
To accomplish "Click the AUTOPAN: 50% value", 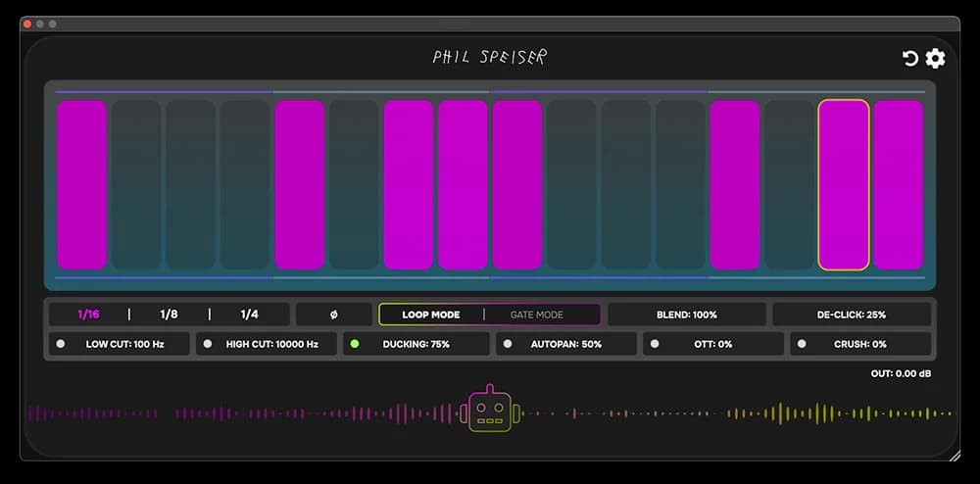I will (x=566, y=344).
